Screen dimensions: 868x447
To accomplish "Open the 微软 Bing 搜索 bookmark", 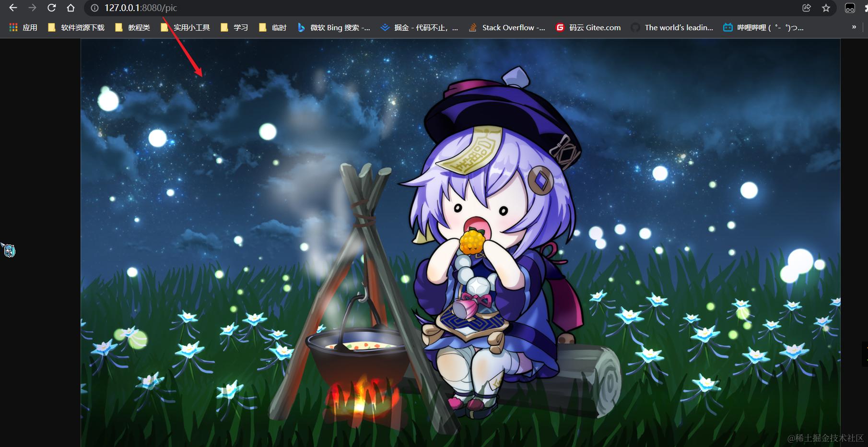I will (x=334, y=27).
